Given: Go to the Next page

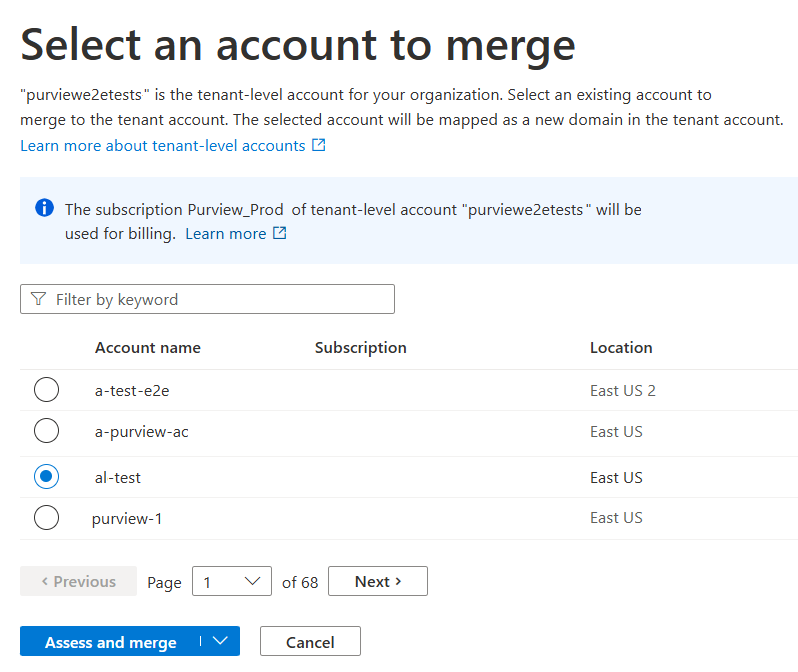Looking at the screenshot, I should click(377, 581).
